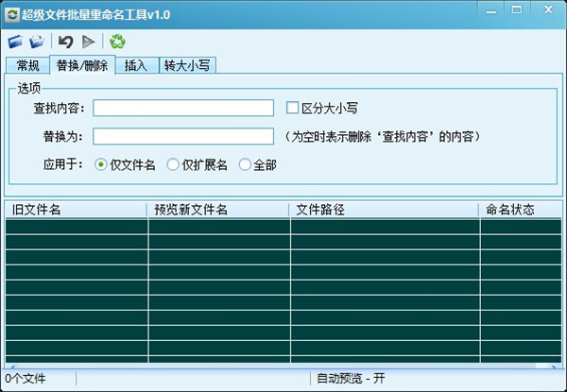The image size is (567, 392).
Task: Switch to the 转大小写 tab
Action: point(187,66)
